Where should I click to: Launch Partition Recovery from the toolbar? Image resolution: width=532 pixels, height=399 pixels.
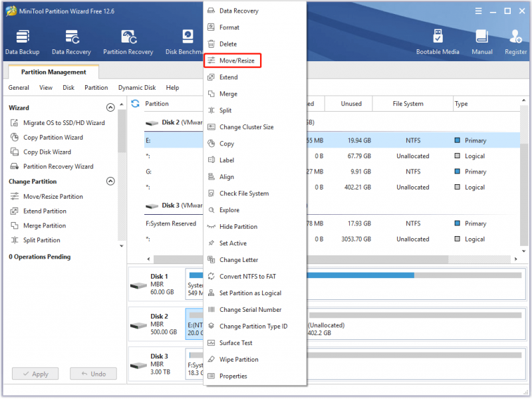pos(128,42)
